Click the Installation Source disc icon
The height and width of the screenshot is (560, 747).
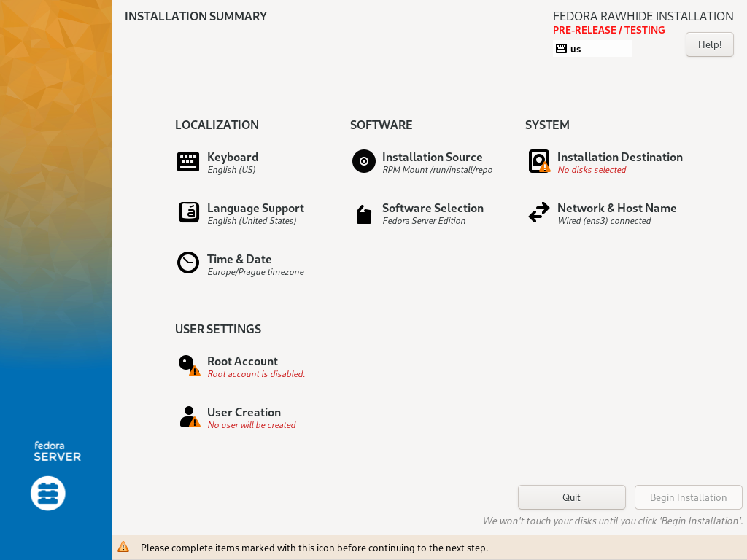(363, 161)
